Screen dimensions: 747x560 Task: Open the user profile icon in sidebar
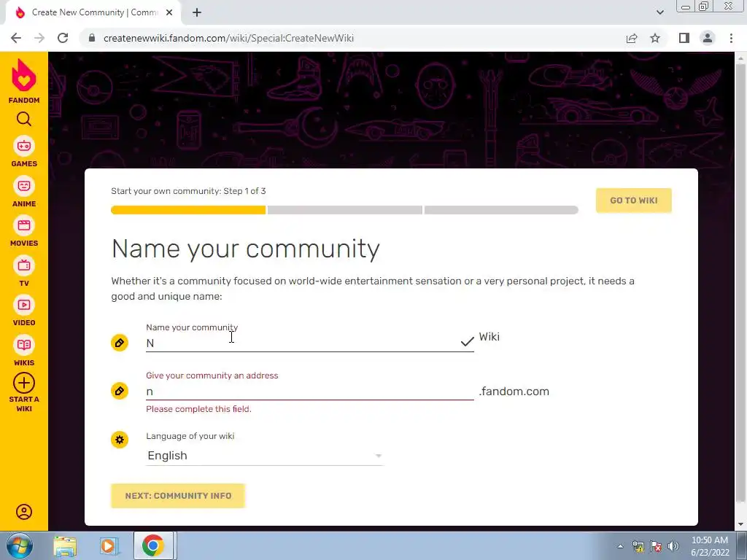click(24, 512)
